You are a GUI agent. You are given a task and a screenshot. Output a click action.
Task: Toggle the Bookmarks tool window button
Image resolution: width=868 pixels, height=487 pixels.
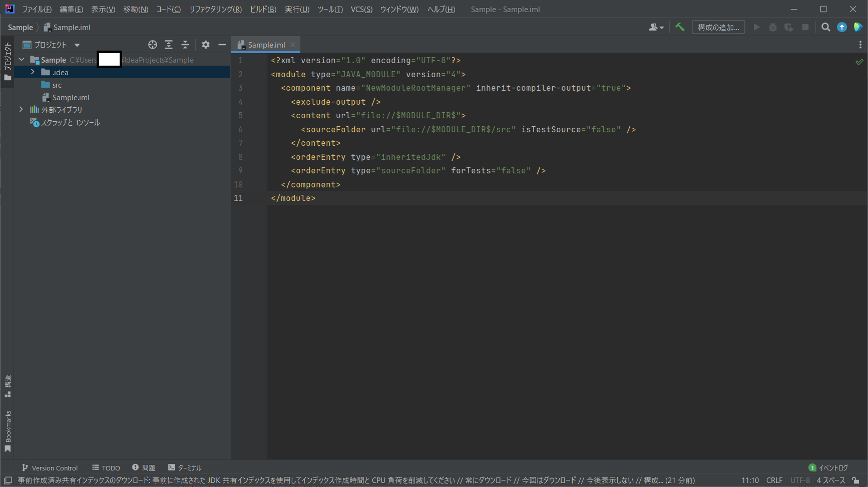click(x=8, y=431)
